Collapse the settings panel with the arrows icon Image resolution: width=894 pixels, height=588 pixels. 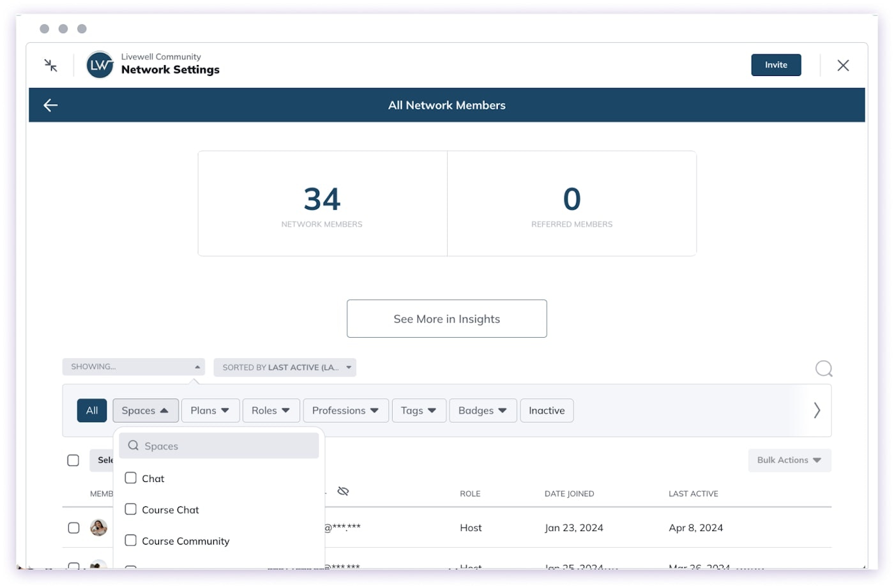[x=51, y=65]
